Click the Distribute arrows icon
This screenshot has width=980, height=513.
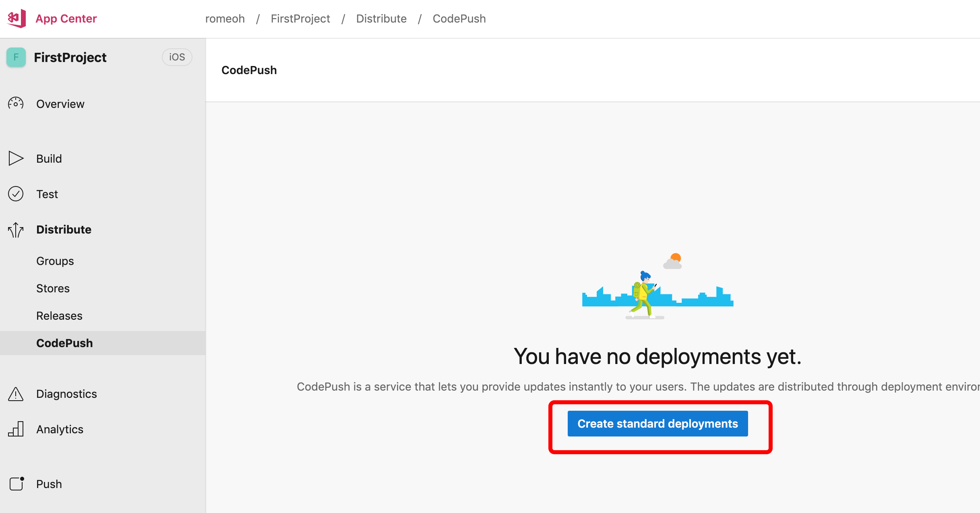pos(16,230)
